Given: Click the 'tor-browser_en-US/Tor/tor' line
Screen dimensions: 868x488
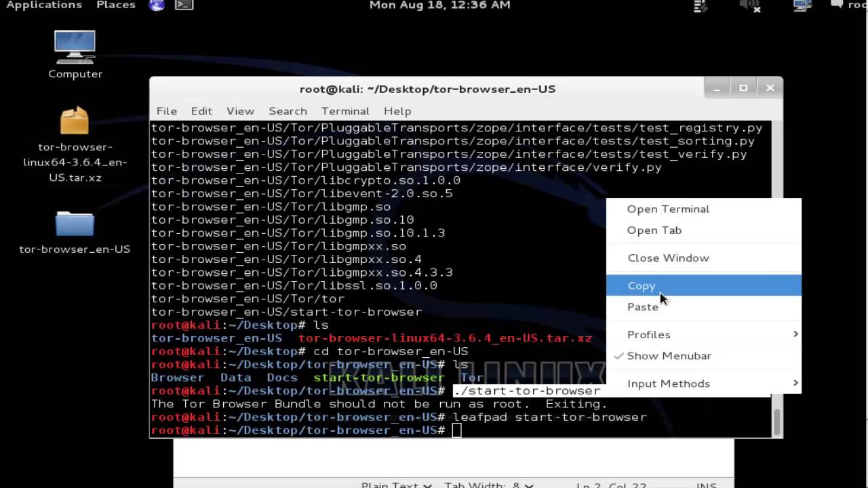Looking at the screenshot, I should coord(248,299).
